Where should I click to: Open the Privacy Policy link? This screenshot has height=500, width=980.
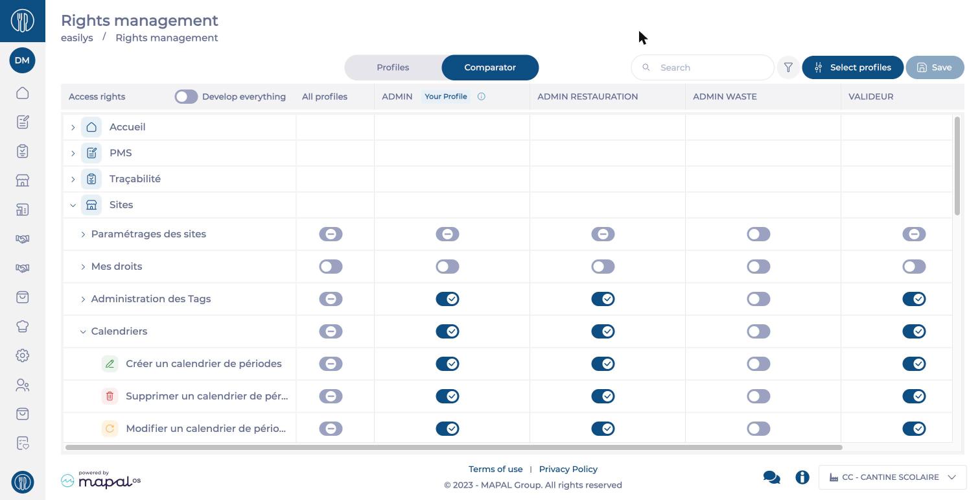(x=568, y=469)
